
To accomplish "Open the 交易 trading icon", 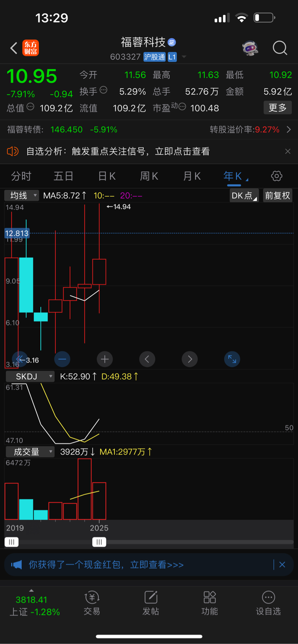I will pyautogui.click(x=92, y=603).
